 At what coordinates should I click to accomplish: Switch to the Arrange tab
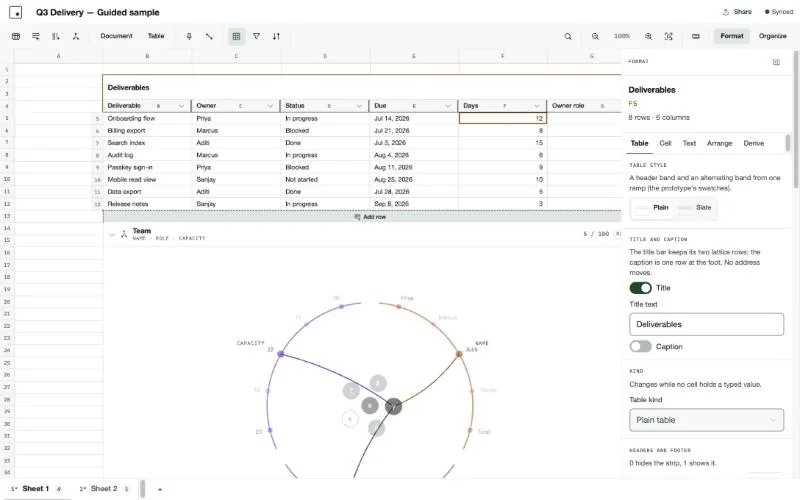pyautogui.click(x=719, y=143)
